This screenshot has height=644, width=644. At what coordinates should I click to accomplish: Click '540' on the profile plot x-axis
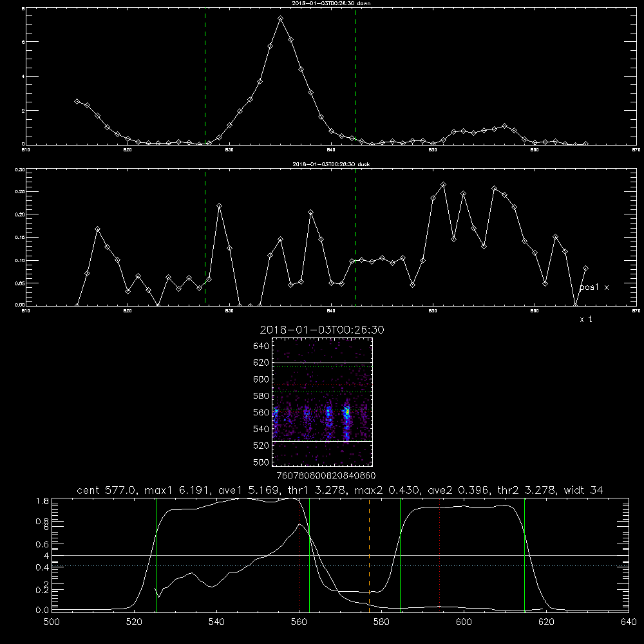(216, 622)
